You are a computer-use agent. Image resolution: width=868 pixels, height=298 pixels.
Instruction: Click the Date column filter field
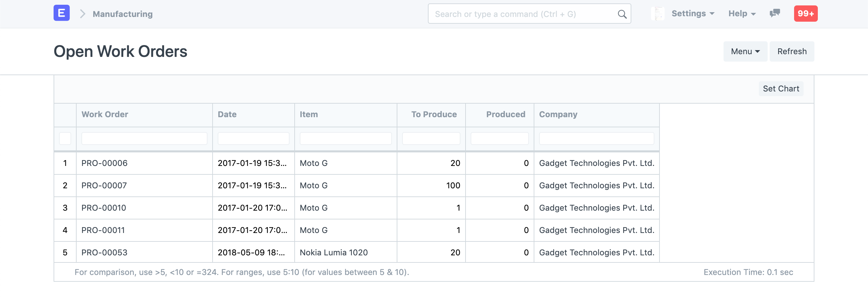tap(253, 139)
